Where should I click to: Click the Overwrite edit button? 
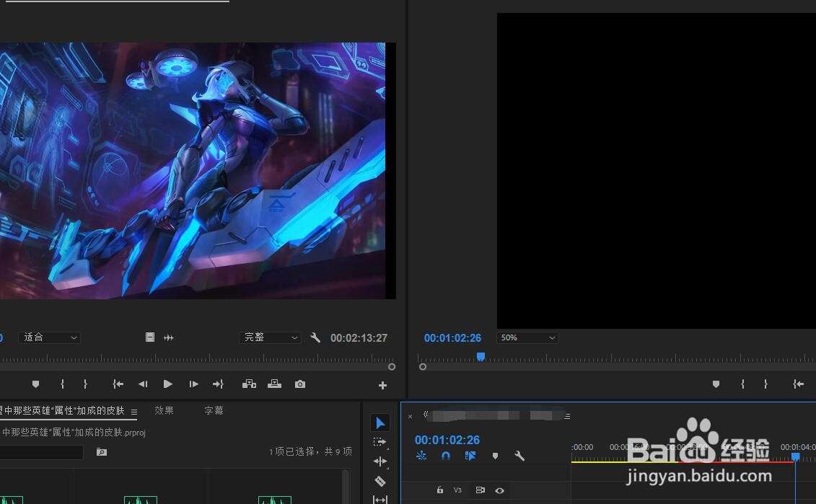click(x=274, y=384)
